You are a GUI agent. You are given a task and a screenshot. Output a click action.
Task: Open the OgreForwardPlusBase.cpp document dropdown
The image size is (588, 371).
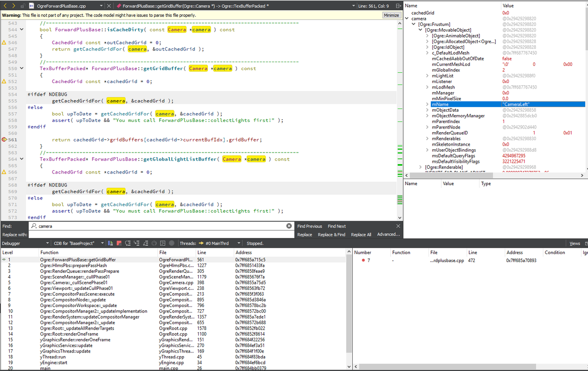click(100, 6)
